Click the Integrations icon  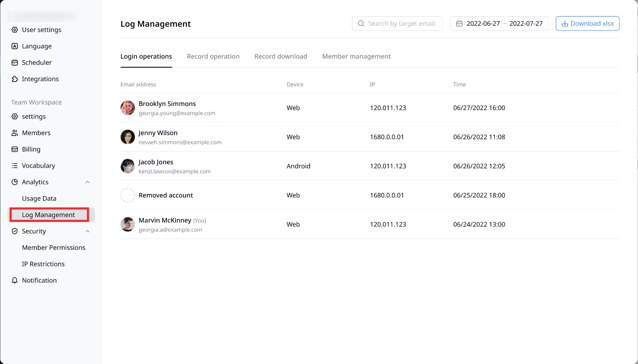(x=15, y=79)
